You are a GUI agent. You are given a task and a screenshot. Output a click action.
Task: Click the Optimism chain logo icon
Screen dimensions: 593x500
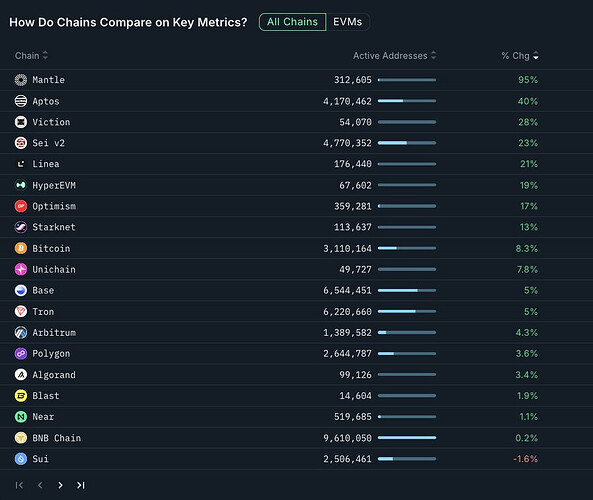coord(21,206)
